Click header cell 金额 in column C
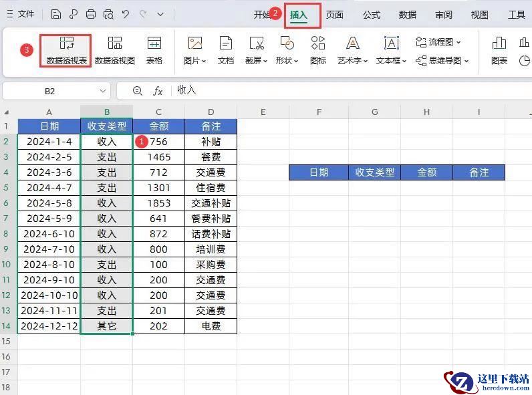The height and width of the screenshot is (395, 532). click(159, 126)
